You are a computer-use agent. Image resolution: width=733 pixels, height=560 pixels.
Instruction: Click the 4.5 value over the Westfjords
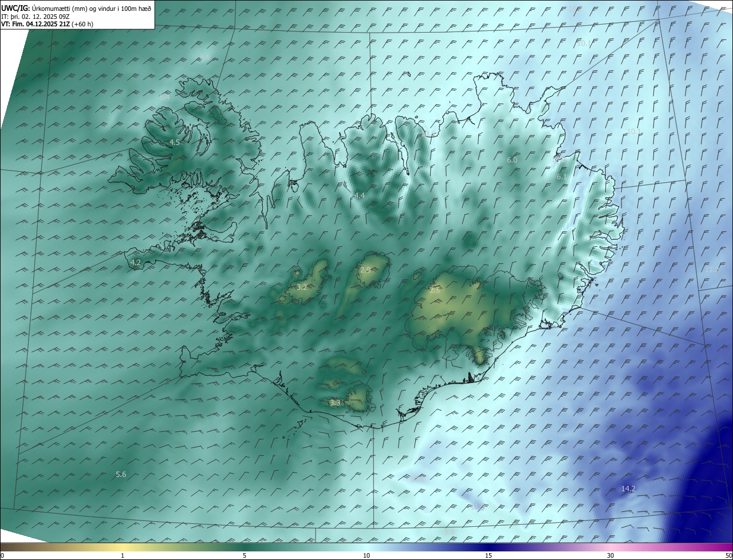pos(175,142)
